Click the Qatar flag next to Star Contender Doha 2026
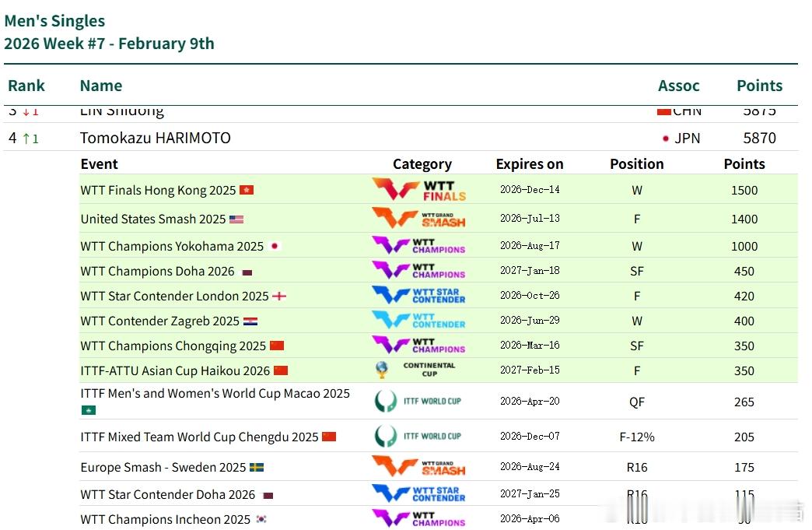This screenshot has width=812, height=530. 268,495
